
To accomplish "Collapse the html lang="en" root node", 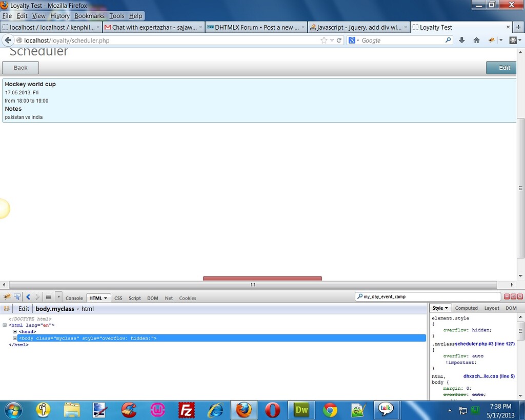I will [5, 325].
